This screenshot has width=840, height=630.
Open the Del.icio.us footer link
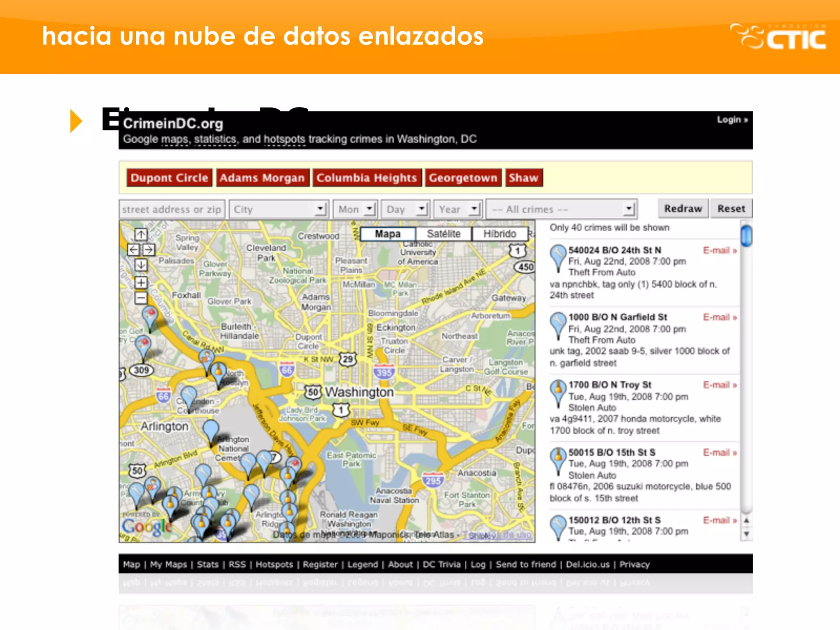point(588,564)
